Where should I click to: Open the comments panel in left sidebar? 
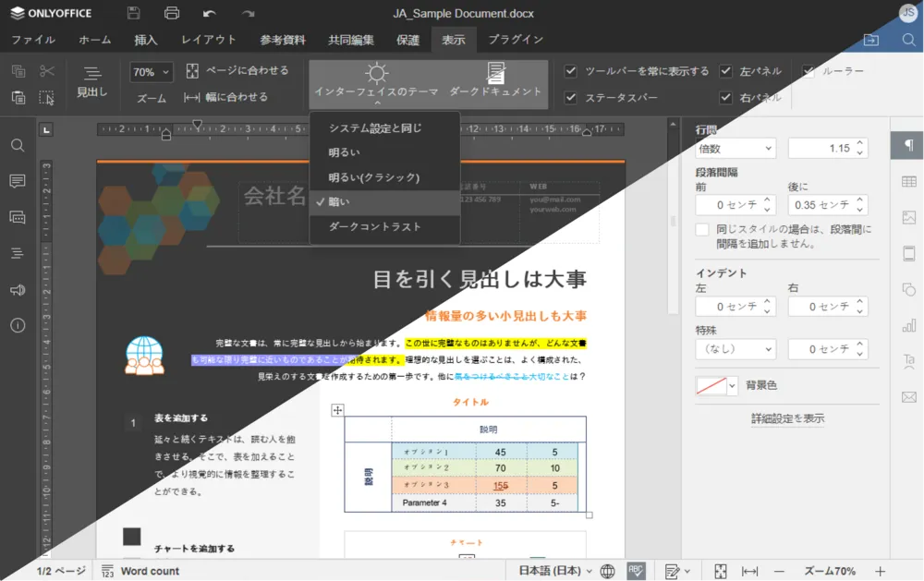point(18,181)
